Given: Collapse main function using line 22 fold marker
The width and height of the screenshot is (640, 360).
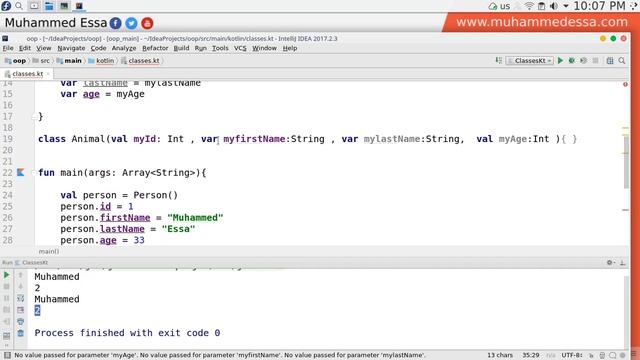Looking at the screenshot, I should pyautogui.click(x=34, y=173).
